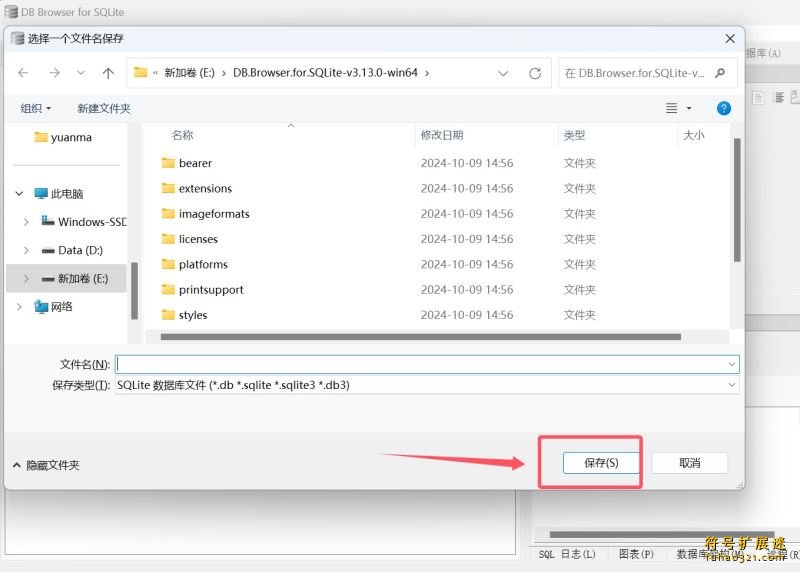
Task: Expand the Data (D:) drive node
Action: pos(26,251)
